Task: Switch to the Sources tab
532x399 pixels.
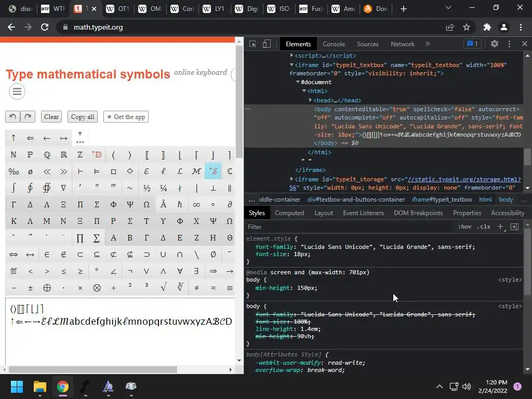Action: pyautogui.click(x=367, y=44)
